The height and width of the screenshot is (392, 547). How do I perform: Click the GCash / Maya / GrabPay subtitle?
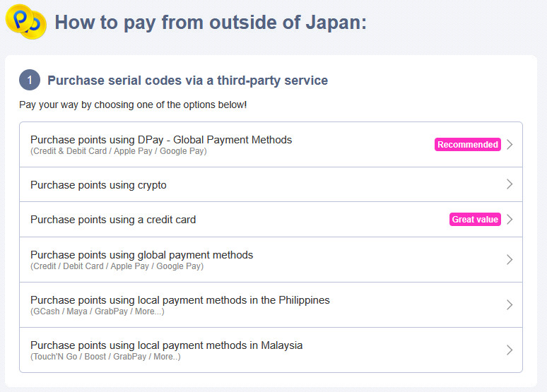click(97, 311)
